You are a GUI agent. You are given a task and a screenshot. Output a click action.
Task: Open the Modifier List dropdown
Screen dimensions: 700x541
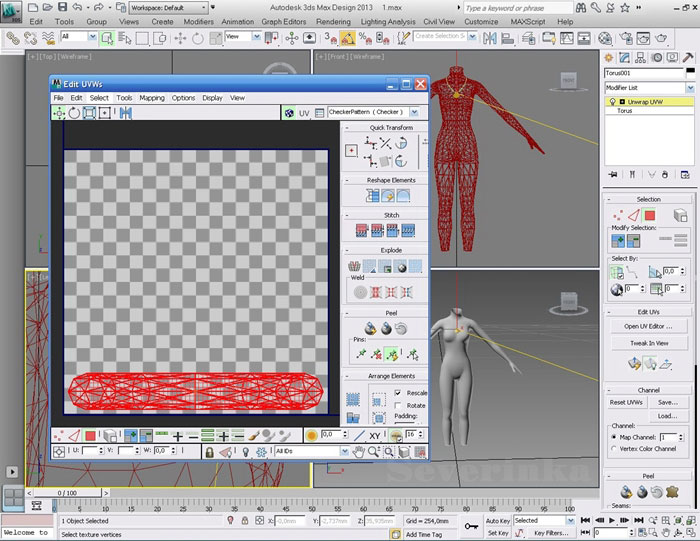tap(689, 88)
